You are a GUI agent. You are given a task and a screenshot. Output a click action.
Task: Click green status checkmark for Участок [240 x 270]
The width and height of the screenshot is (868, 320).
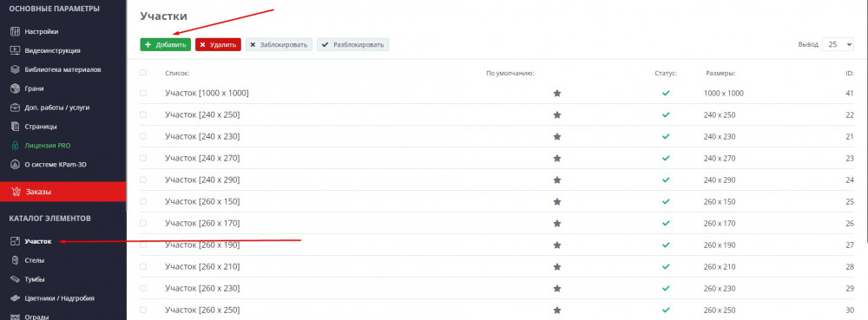(666, 158)
